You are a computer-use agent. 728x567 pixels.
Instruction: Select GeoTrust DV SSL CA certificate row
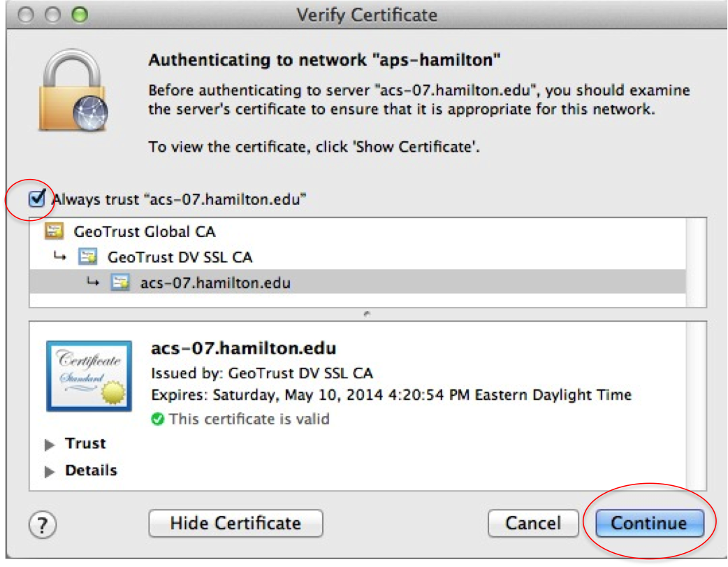coord(358,257)
